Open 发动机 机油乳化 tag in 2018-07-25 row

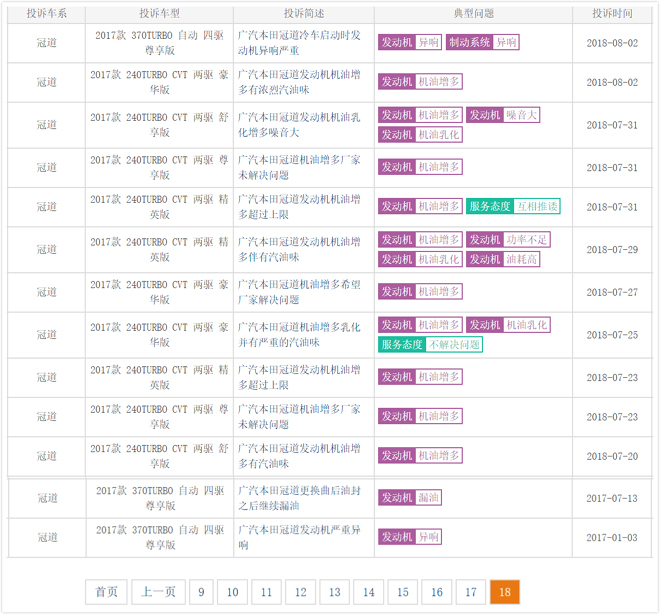508,325
